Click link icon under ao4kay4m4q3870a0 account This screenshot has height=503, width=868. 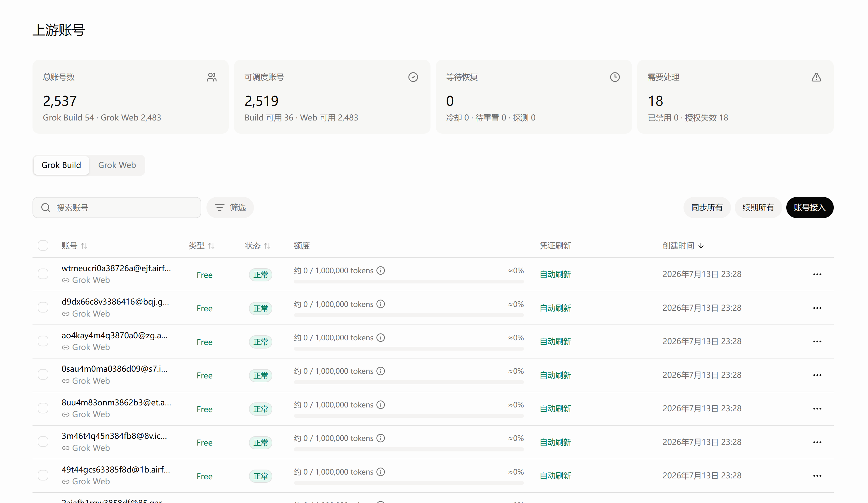tap(66, 348)
